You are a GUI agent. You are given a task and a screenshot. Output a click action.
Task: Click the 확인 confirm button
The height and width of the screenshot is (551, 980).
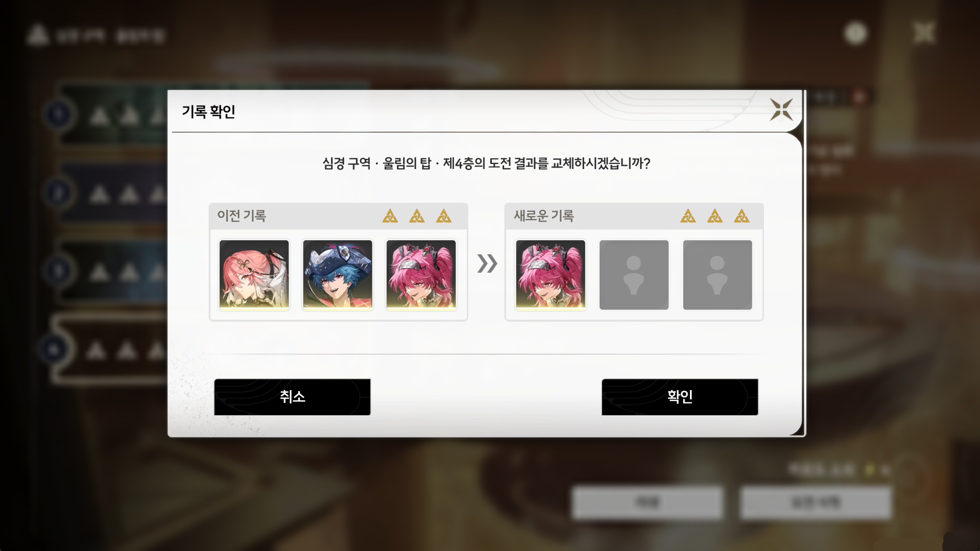tap(680, 397)
